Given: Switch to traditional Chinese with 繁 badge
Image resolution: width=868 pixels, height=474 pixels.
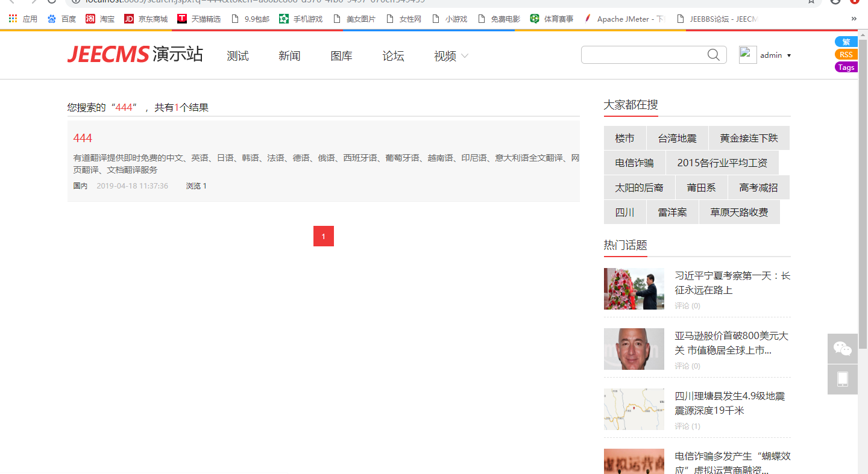Looking at the screenshot, I should (846, 42).
